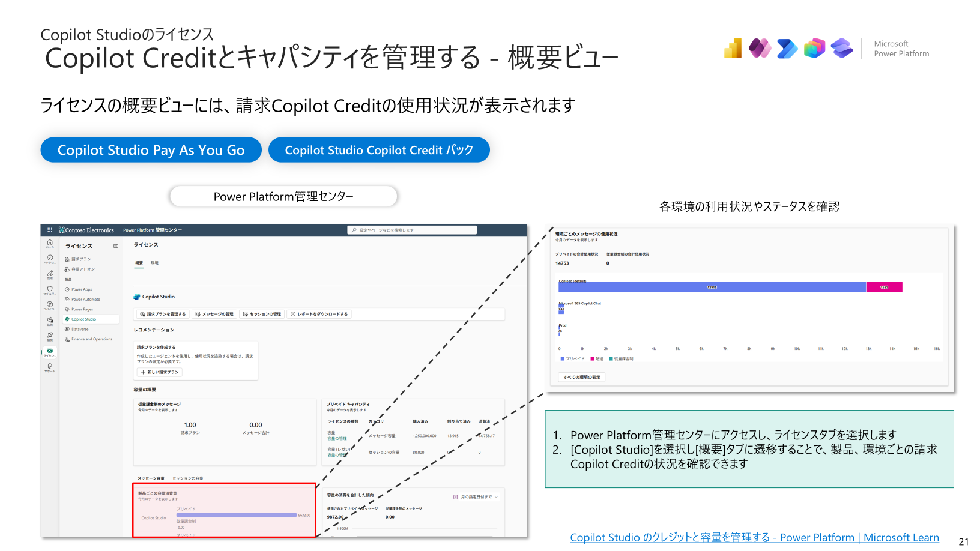Click すべての環境の表示 button

point(581,377)
